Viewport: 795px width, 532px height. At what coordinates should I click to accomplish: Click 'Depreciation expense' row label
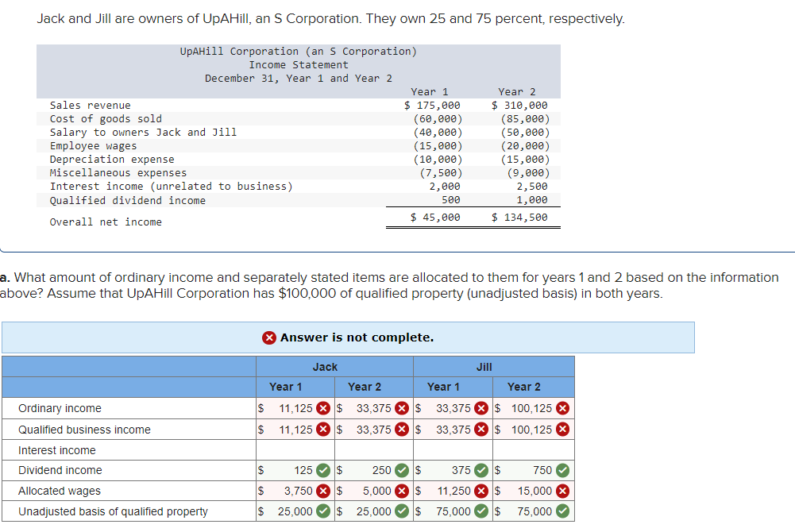click(112, 159)
